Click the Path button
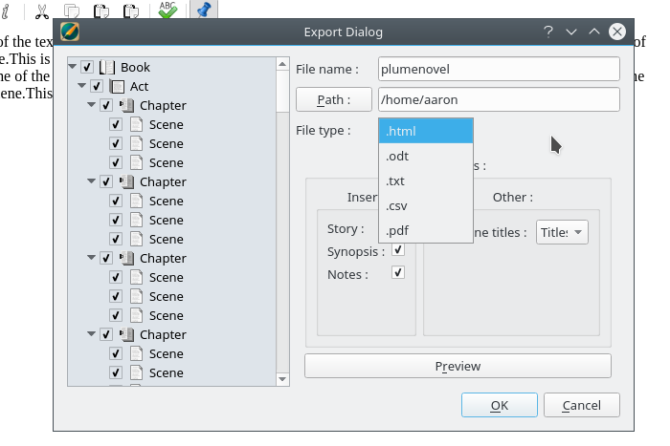 pyautogui.click(x=334, y=100)
